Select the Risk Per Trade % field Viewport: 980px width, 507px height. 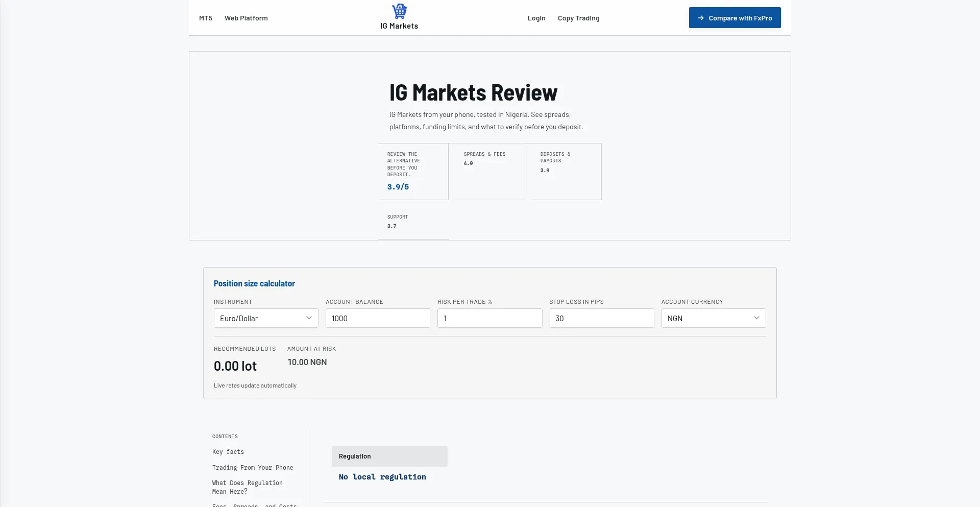click(x=489, y=318)
